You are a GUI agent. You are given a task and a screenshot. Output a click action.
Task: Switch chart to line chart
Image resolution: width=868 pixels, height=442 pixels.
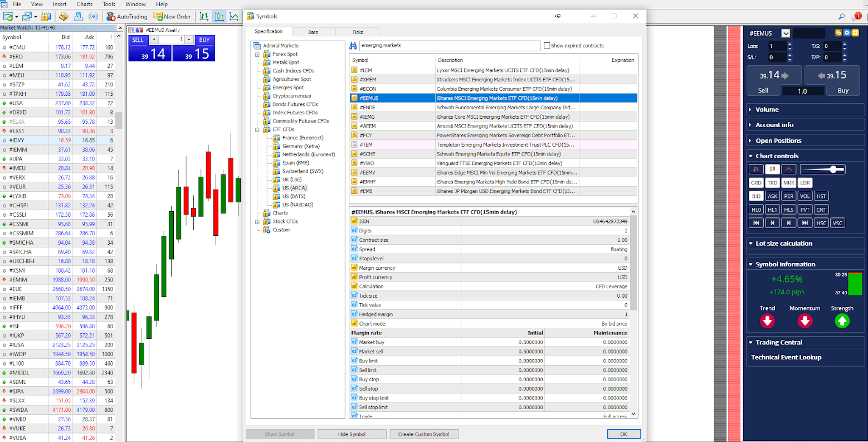coord(234,17)
